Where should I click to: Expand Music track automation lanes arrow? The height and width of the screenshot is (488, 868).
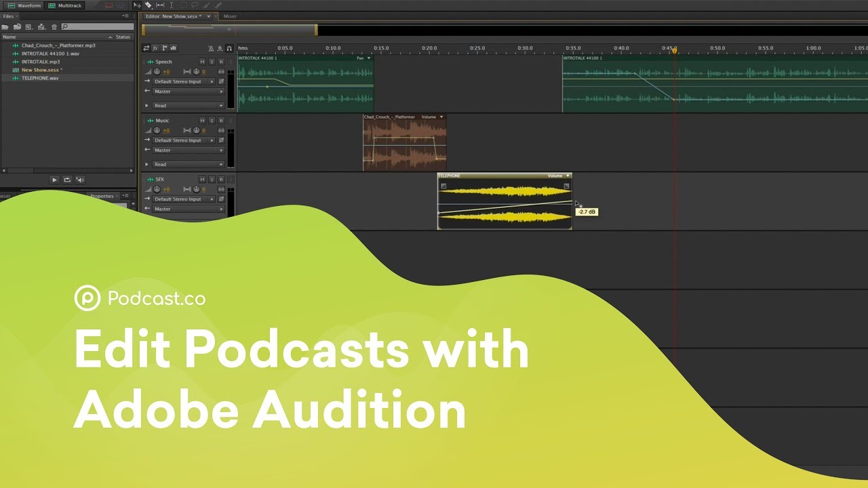point(146,165)
